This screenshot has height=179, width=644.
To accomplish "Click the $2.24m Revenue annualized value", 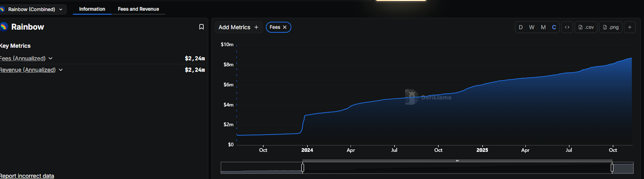I will tap(195, 70).
